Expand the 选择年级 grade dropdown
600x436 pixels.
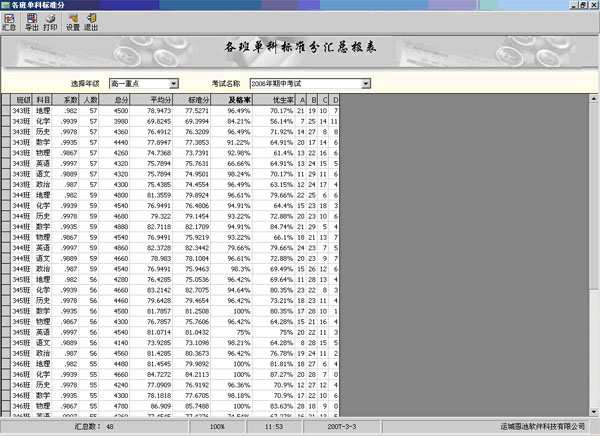(x=173, y=83)
